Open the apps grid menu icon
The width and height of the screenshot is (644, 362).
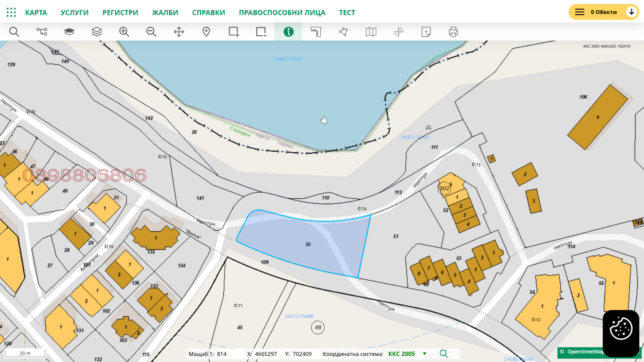(x=11, y=12)
